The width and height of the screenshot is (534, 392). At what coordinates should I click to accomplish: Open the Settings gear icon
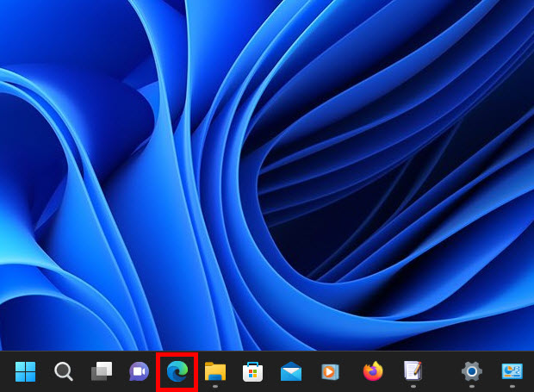471,371
